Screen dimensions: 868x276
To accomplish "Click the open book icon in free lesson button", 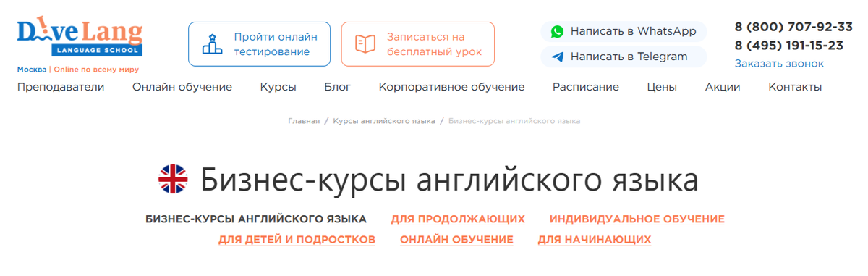I will point(365,44).
